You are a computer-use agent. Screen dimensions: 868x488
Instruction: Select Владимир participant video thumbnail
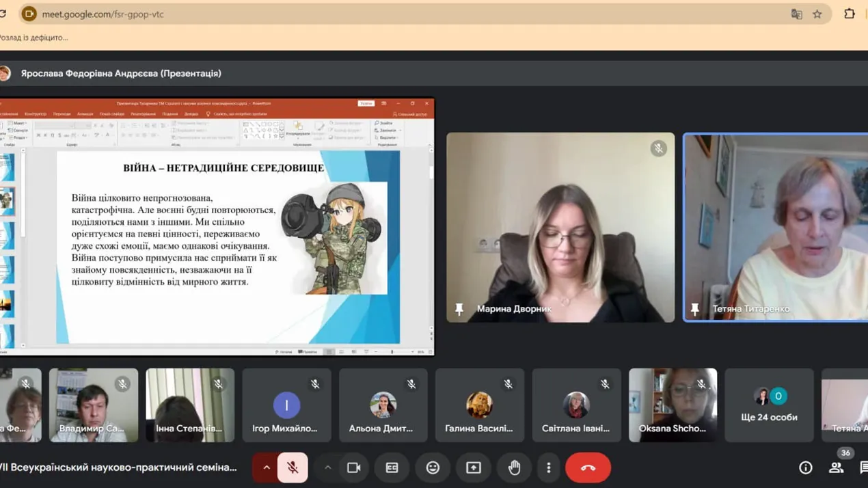[x=94, y=405]
